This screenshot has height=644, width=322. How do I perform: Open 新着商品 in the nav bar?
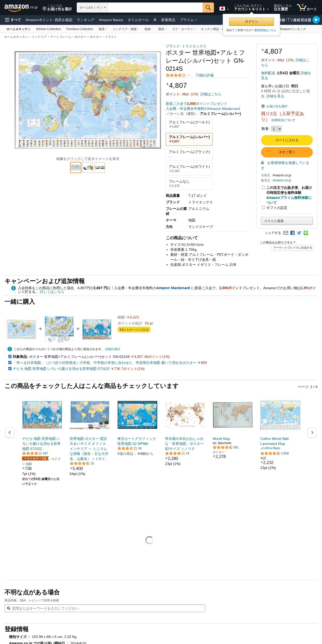tap(168, 20)
